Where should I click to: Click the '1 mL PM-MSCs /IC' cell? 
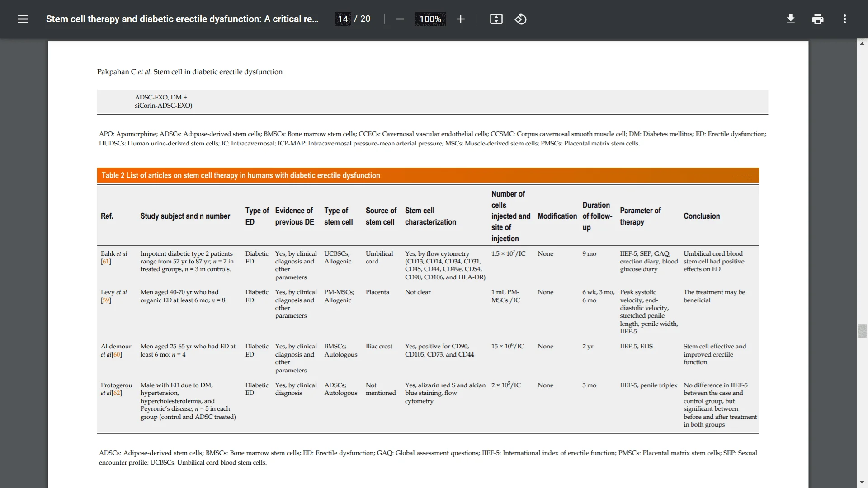tap(505, 296)
